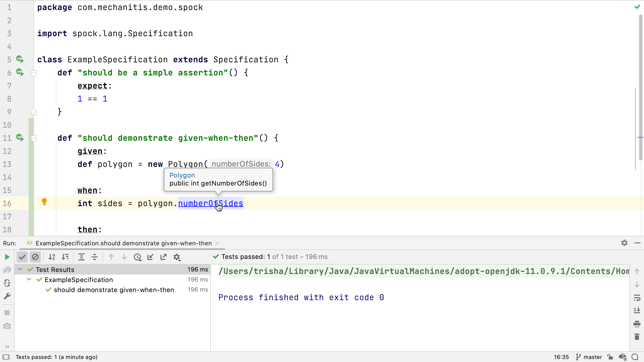Screen dimensions: 644x362
Task: Collapse the ExampleSpecification tree node
Action: tap(29, 280)
